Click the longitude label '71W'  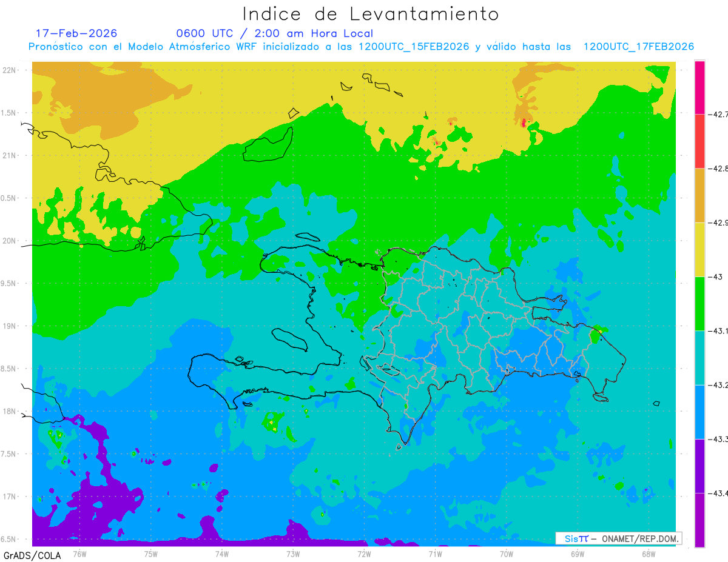click(x=435, y=554)
